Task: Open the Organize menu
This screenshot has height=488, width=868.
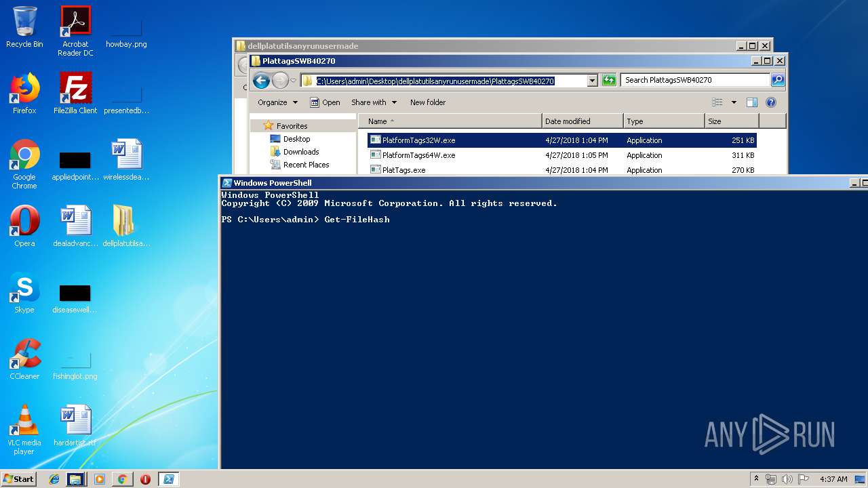Action: [x=277, y=102]
